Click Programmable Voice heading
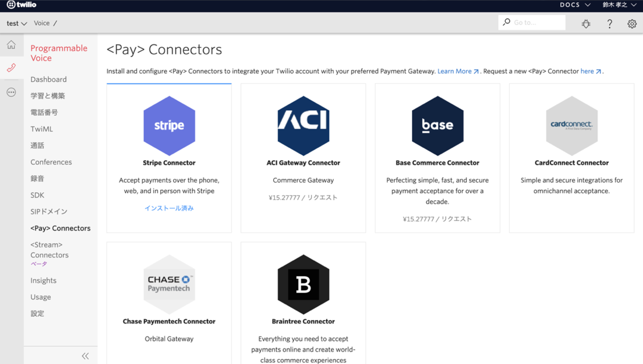This screenshot has height=364, width=643. tap(59, 53)
